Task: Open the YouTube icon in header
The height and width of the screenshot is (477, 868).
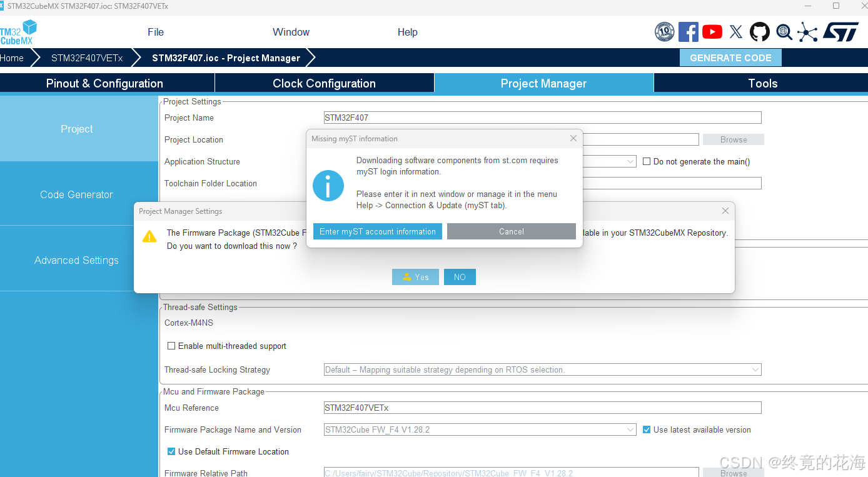Action: click(712, 32)
